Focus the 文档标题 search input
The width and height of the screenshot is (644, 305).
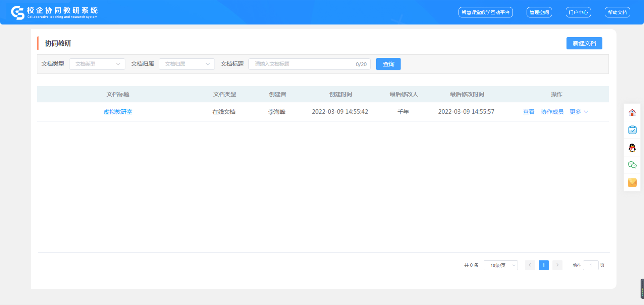[309, 64]
